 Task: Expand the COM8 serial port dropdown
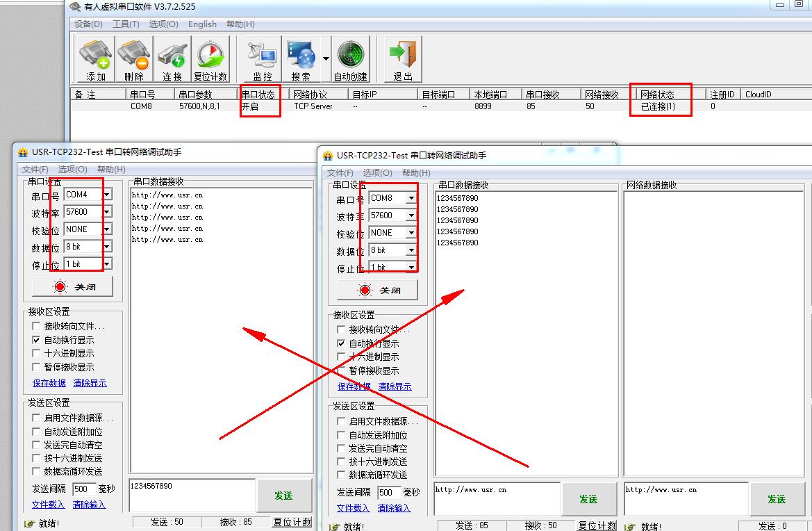(411, 198)
